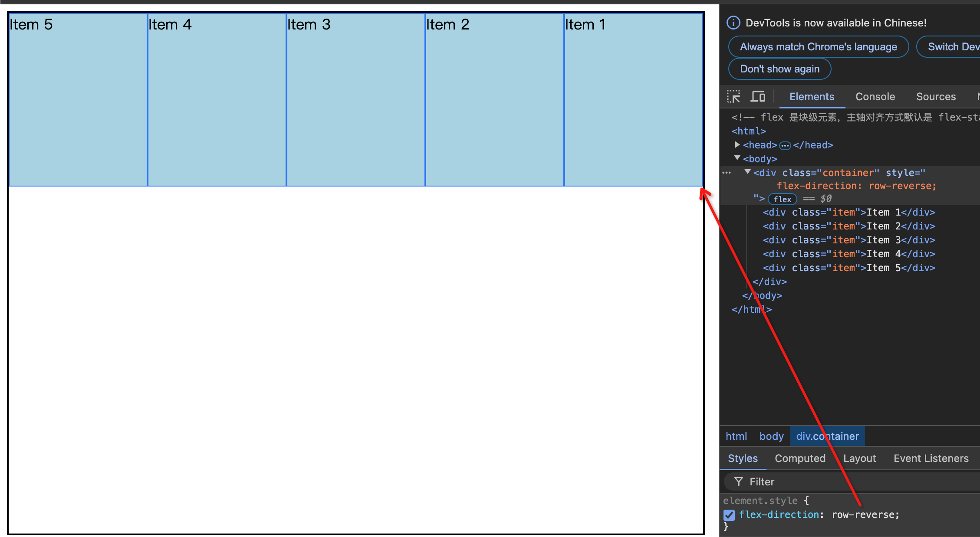Collapse the div container node
The width and height of the screenshot is (980, 537).
click(x=747, y=172)
